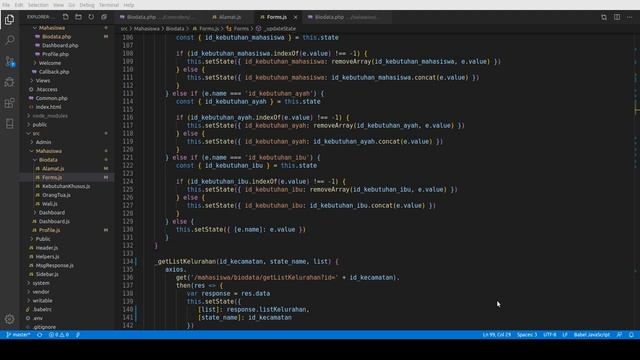Image resolution: width=640 pixels, height=360 pixels.
Task: Synchronize changes via status bar sync icon
Action: point(40,335)
